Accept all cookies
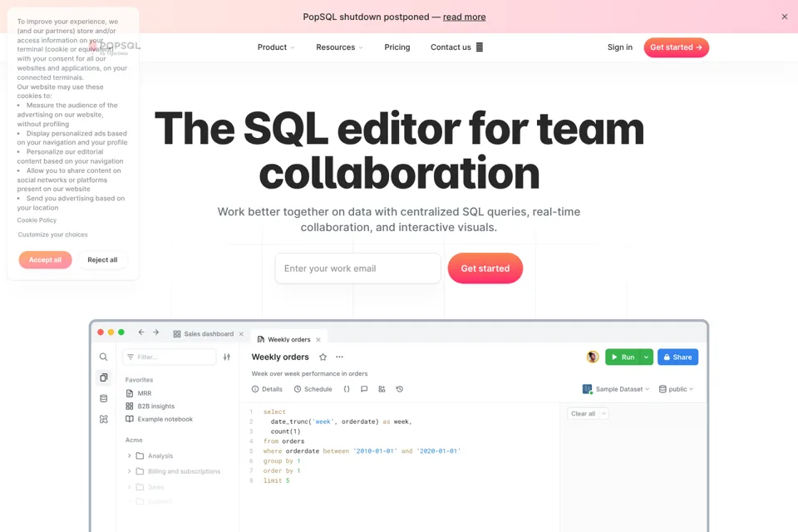Screen dimensions: 798x532 (45, 259)
